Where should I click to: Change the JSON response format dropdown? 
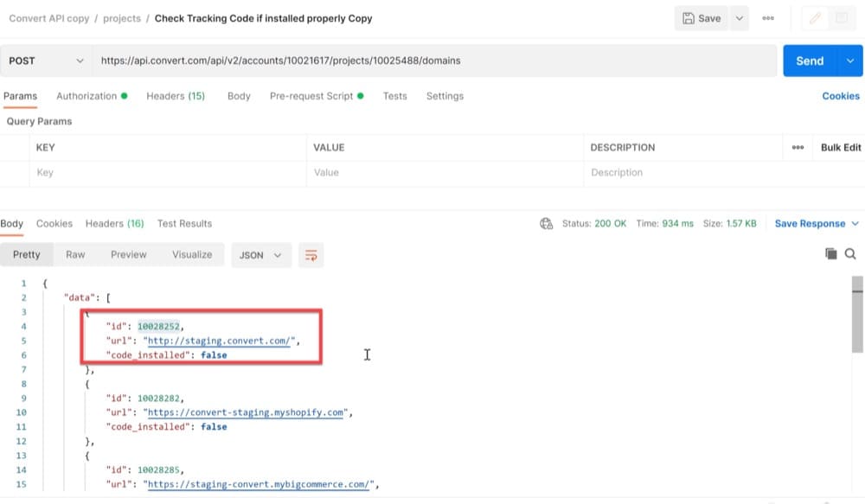click(x=261, y=255)
